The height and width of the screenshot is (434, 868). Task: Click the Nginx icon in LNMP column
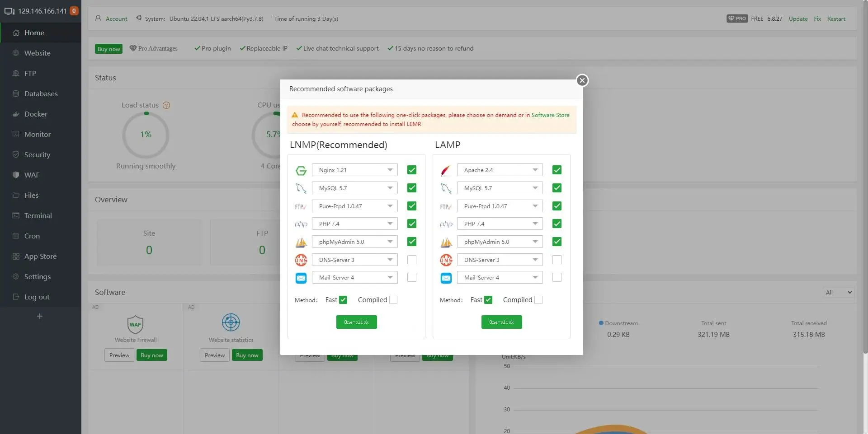301,170
